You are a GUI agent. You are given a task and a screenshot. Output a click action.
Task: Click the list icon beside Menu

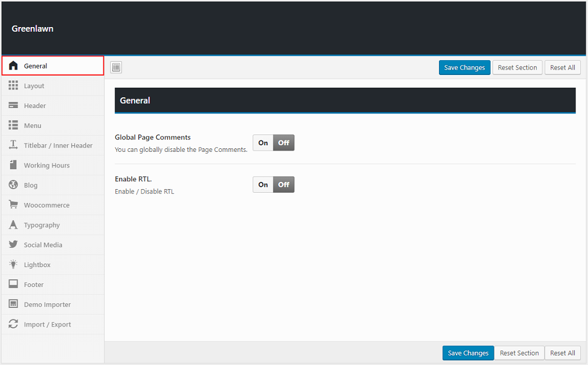pyautogui.click(x=13, y=125)
